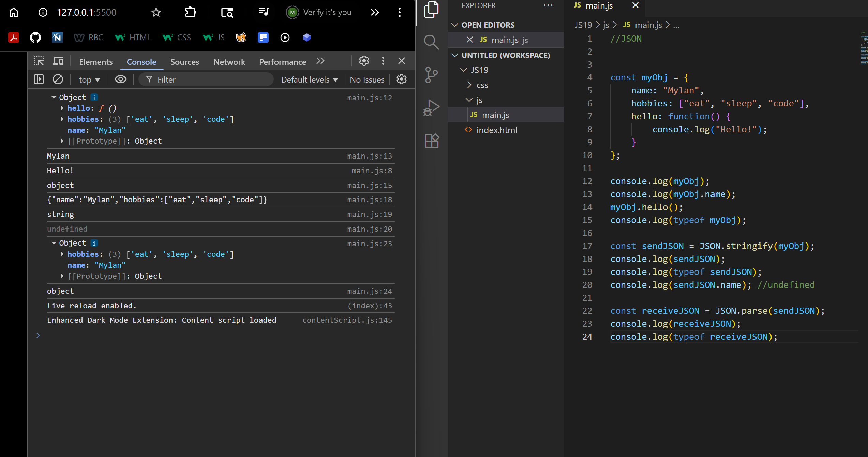Image resolution: width=868 pixels, height=457 pixels.
Task: Toggle live expression eye icon
Action: coord(120,79)
